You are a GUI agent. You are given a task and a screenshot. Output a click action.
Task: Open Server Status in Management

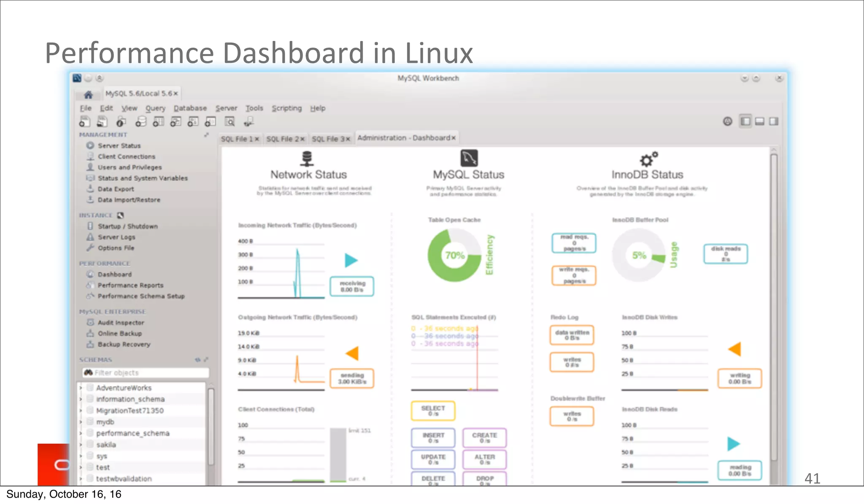(x=119, y=146)
